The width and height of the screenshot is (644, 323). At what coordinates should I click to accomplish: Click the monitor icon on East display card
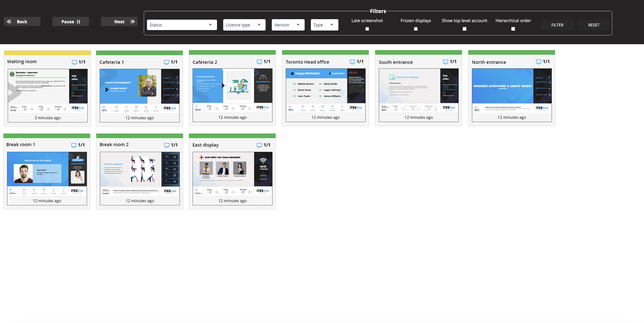tap(259, 145)
